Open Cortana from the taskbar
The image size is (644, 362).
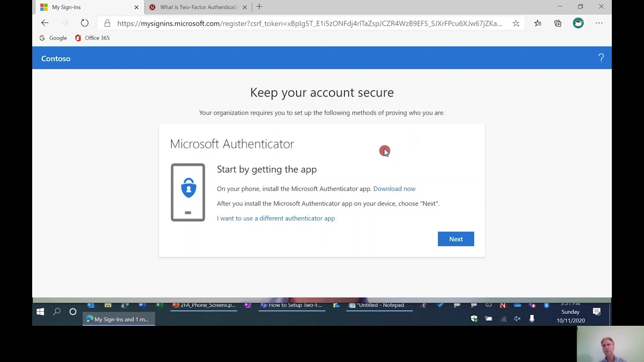(x=73, y=312)
